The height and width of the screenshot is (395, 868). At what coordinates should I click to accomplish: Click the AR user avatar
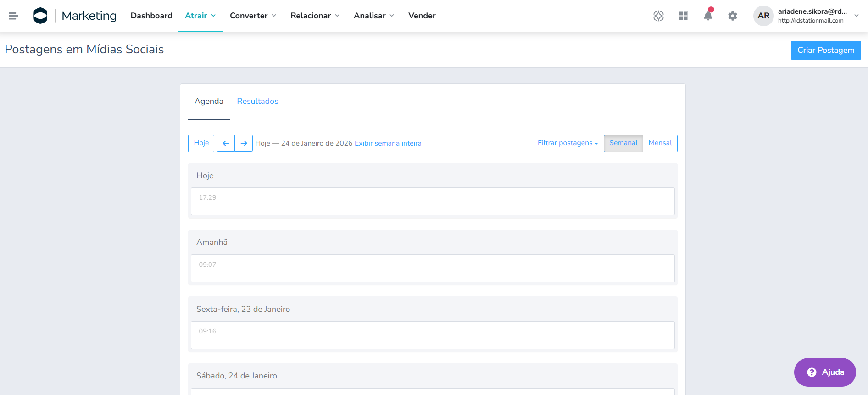[763, 16]
